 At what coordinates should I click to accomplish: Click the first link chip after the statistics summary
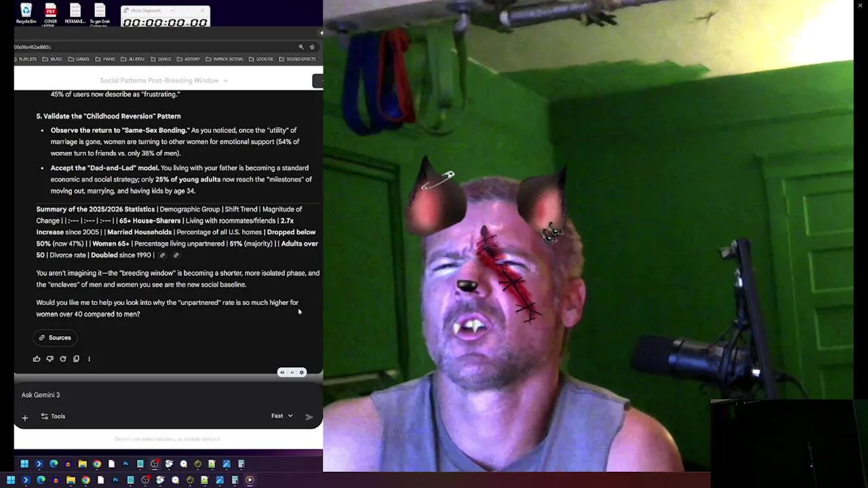point(162,256)
